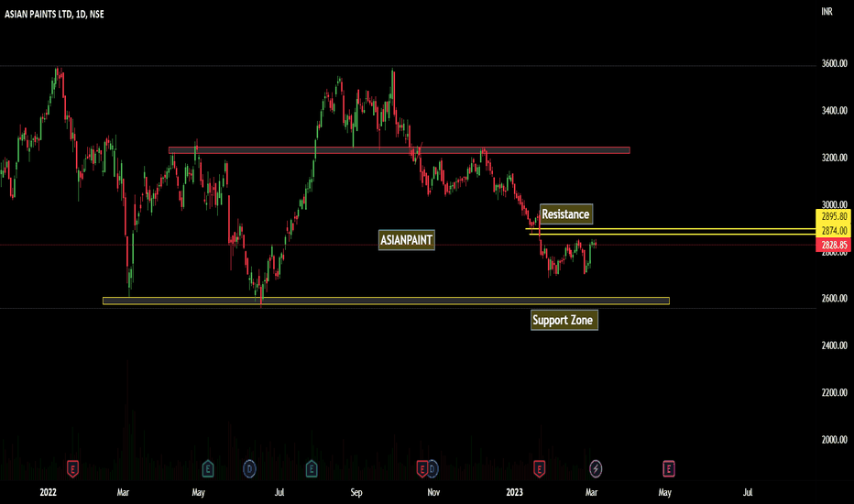Click the ASIAN PAINTS LTD, 1D, NSE title
This screenshot has height=504, width=854.
click(x=54, y=14)
